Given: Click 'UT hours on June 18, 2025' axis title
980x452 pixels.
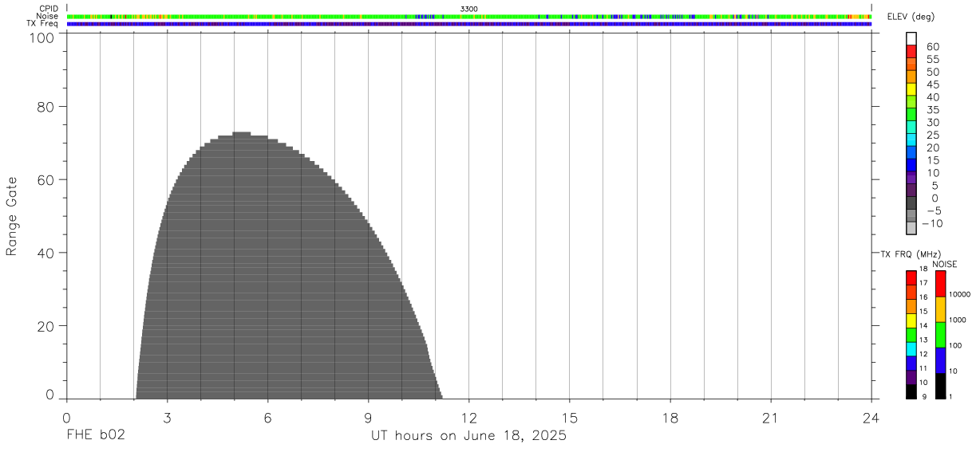Looking at the screenshot, I should [x=468, y=436].
